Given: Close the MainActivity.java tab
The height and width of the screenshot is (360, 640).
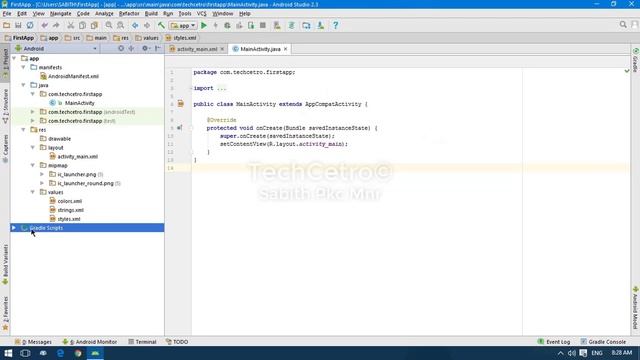Looking at the screenshot, I should click(x=286, y=49).
